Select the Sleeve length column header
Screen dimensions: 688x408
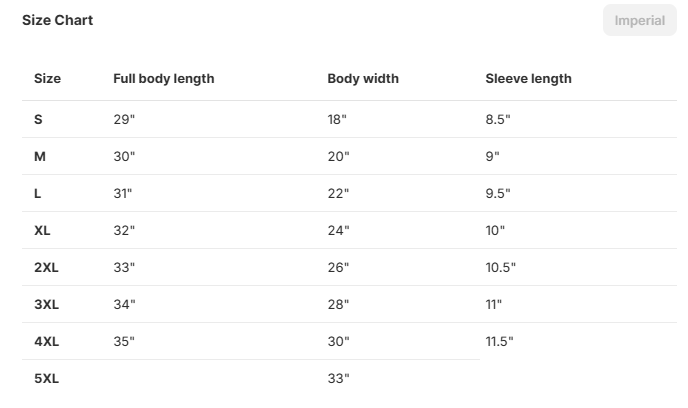click(x=528, y=79)
